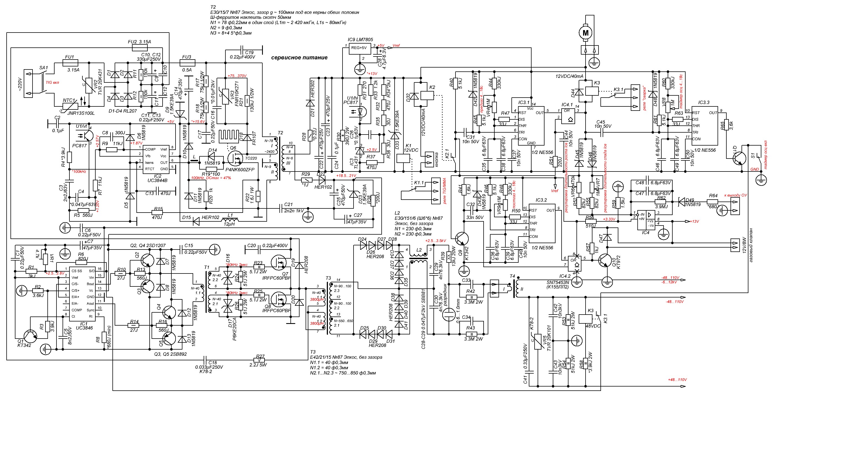The width and height of the screenshot is (868, 456).
Task: Click the 'сервисное питание' heading text
Action: (299, 58)
